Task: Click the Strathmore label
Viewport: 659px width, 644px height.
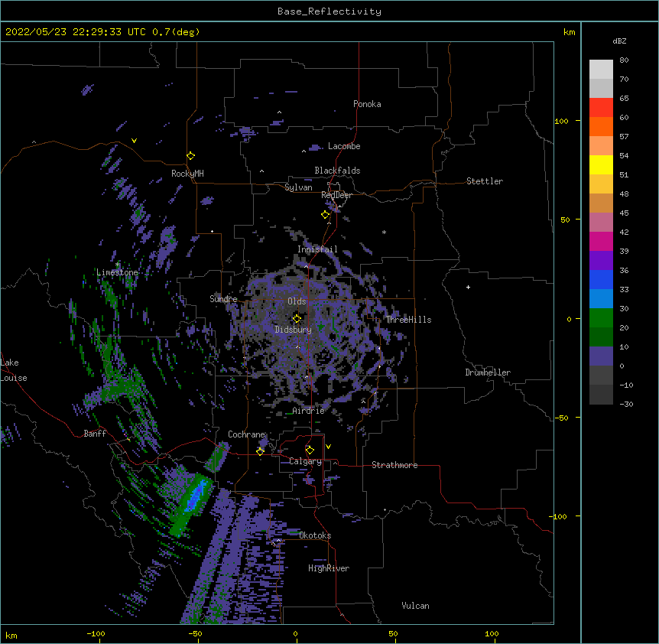Action: point(394,465)
